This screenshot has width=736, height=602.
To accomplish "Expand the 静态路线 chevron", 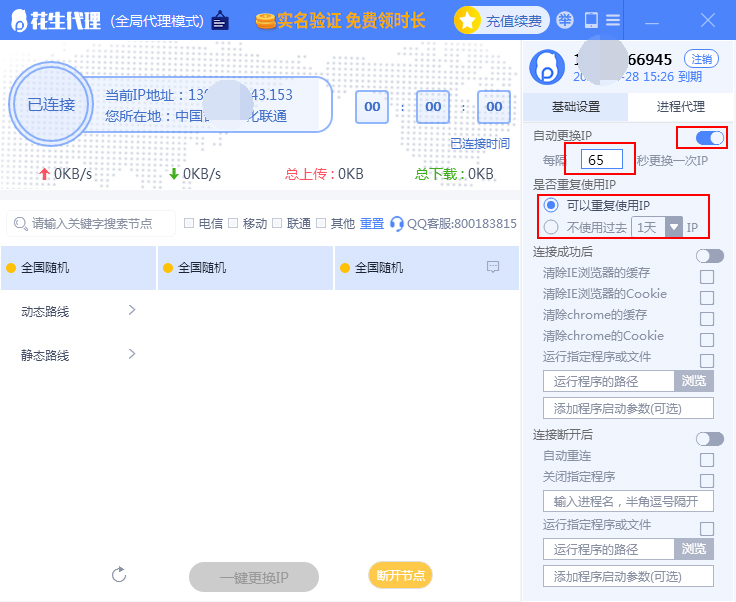I will [x=132, y=353].
